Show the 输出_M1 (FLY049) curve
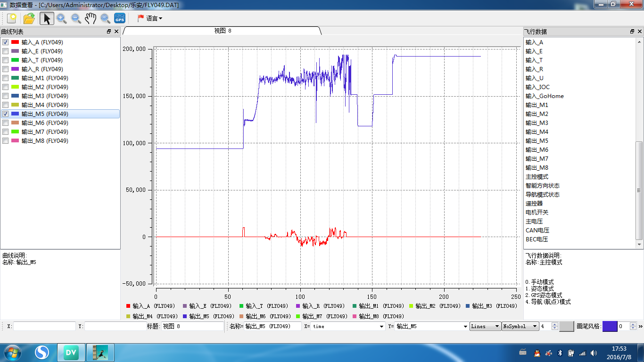The height and width of the screenshot is (362, 644). (x=6, y=78)
